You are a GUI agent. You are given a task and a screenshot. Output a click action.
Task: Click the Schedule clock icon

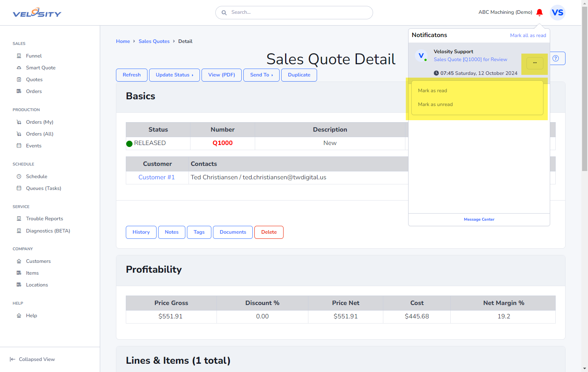[19, 177]
